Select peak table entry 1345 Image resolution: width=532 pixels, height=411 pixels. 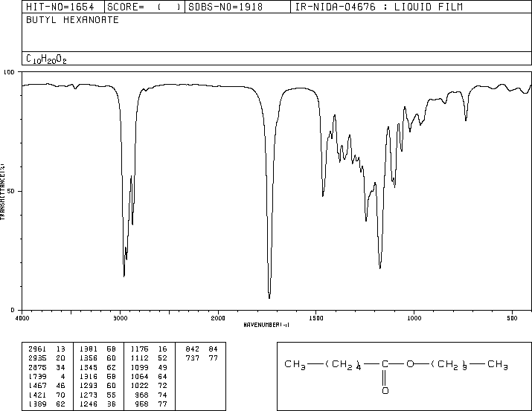(x=89, y=367)
